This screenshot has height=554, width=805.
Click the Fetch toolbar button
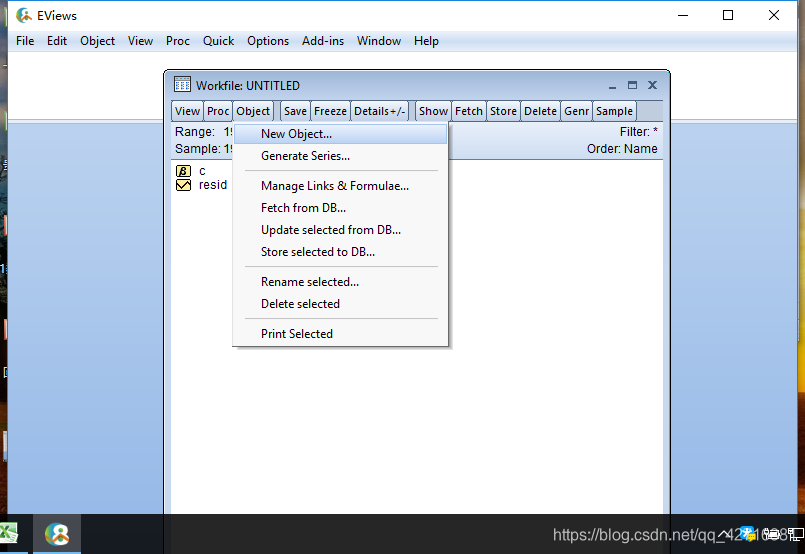coord(469,111)
